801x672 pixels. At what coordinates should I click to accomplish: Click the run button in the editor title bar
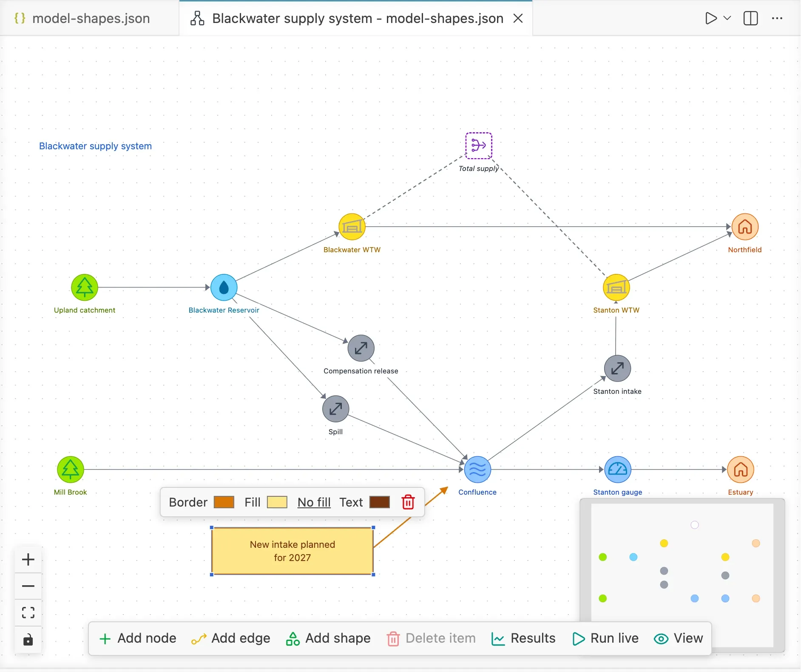tap(711, 18)
